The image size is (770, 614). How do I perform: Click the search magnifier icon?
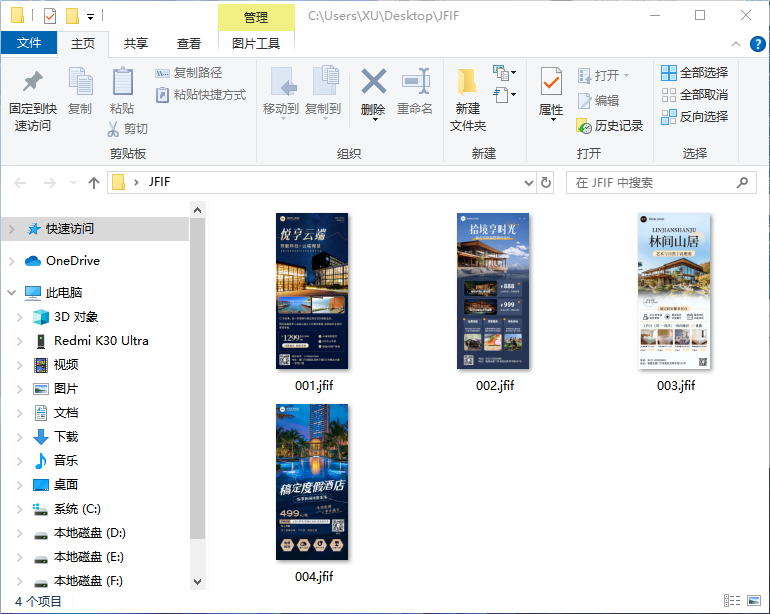click(x=742, y=183)
